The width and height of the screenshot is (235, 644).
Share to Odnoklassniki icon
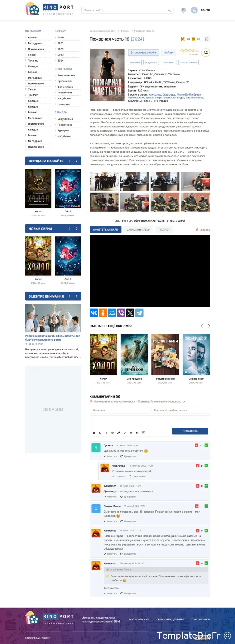(x=103, y=313)
